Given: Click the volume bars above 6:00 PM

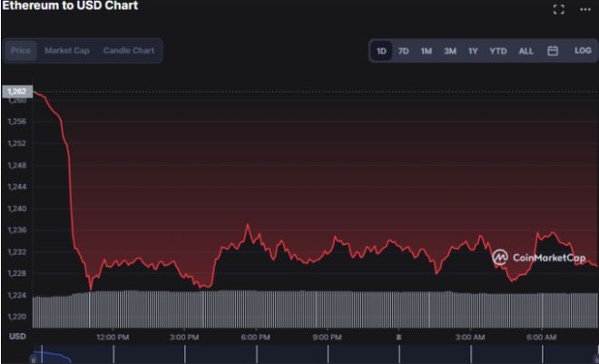Looking at the screenshot, I should [x=256, y=309].
